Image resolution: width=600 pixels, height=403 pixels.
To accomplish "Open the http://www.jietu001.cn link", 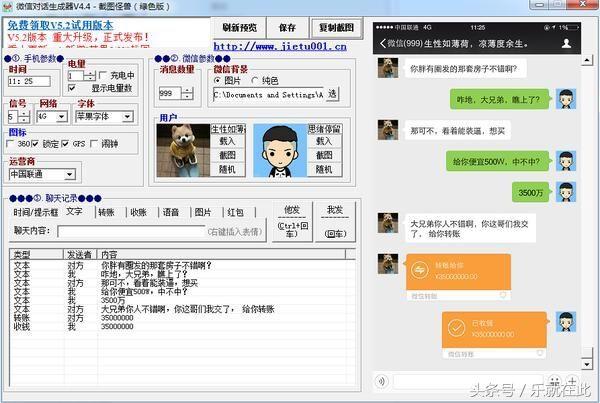I will click(x=280, y=47).
